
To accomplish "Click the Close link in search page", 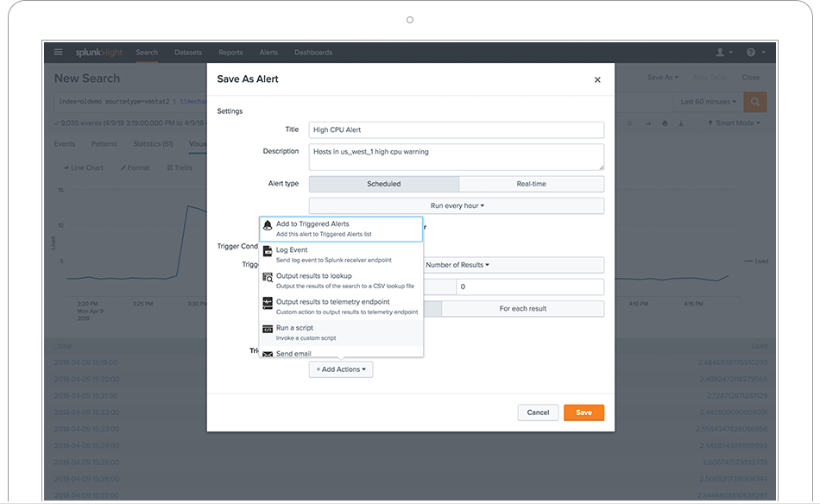I will [750, 78].
